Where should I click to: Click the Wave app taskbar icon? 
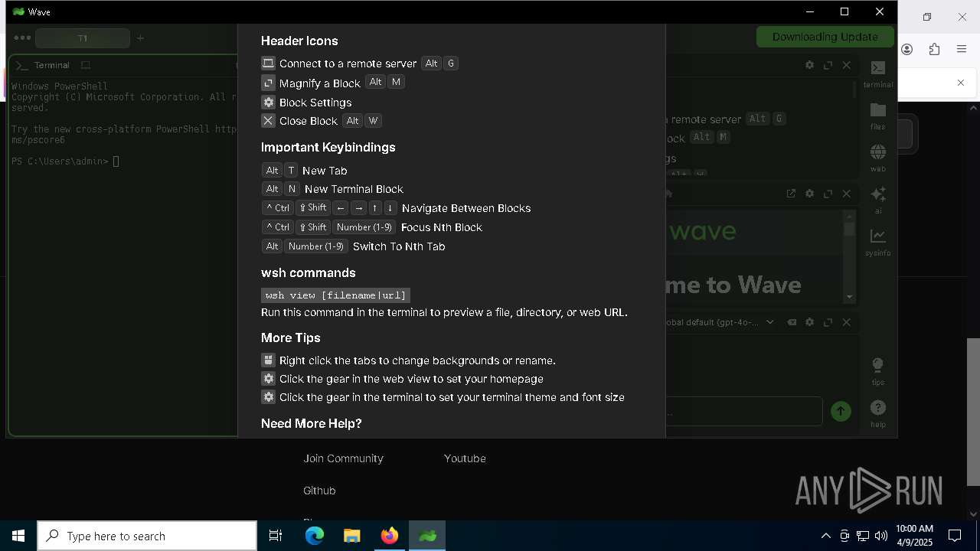point(427,536)
